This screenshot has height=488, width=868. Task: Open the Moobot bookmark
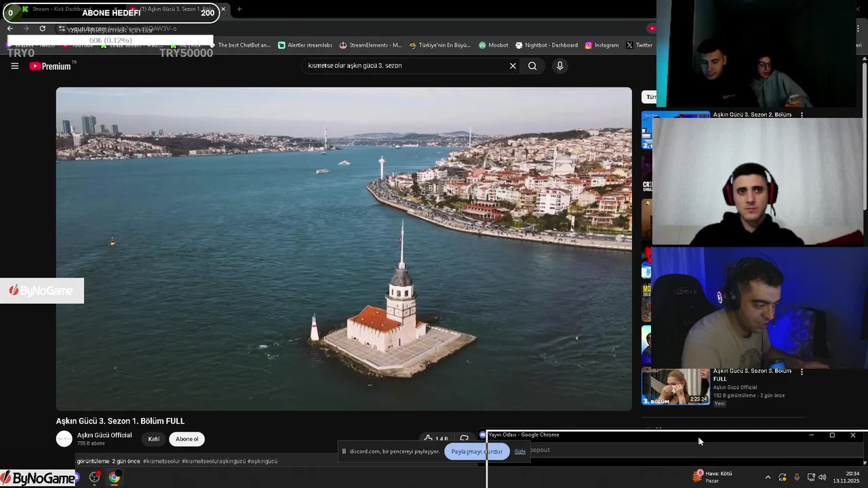[x=493, y=45]
